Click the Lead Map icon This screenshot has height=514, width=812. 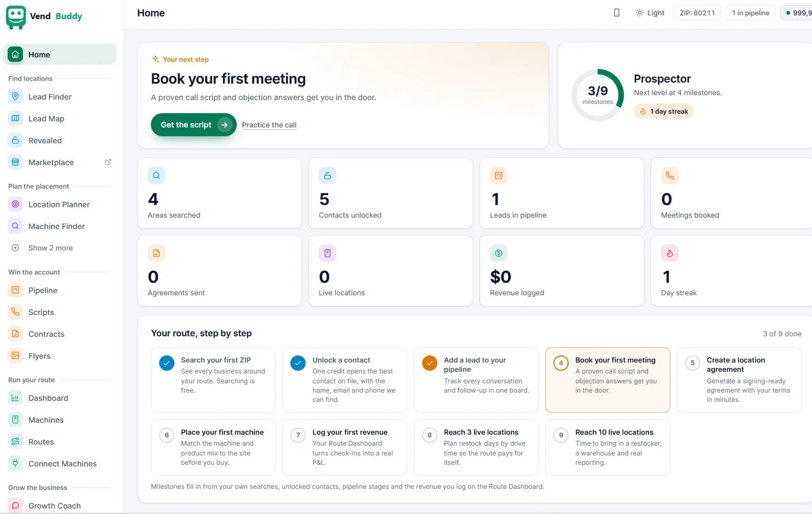(15, 119)
